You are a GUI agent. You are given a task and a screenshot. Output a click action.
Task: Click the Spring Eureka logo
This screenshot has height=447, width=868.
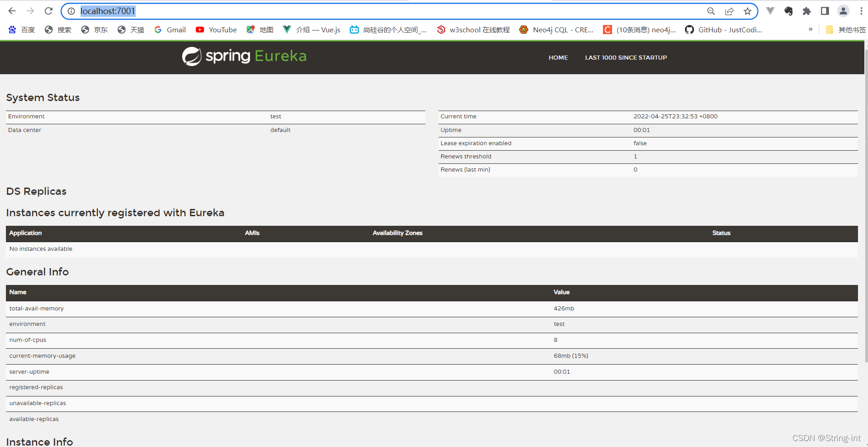(x=244, y=56)
